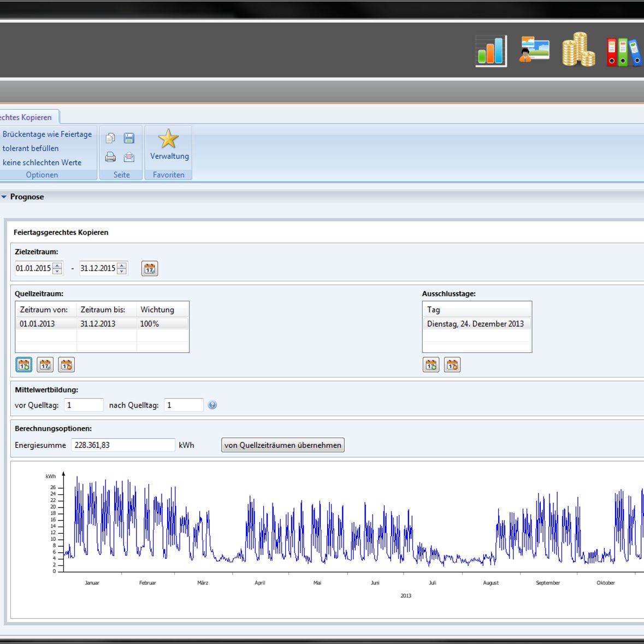Click the vor Quelltag input field

(x=84, y=405)
